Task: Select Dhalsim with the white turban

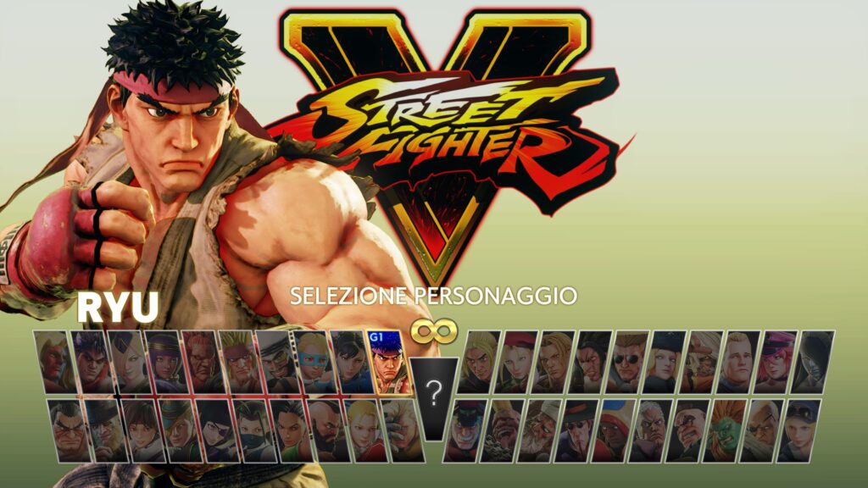Action: coord(540,431)
